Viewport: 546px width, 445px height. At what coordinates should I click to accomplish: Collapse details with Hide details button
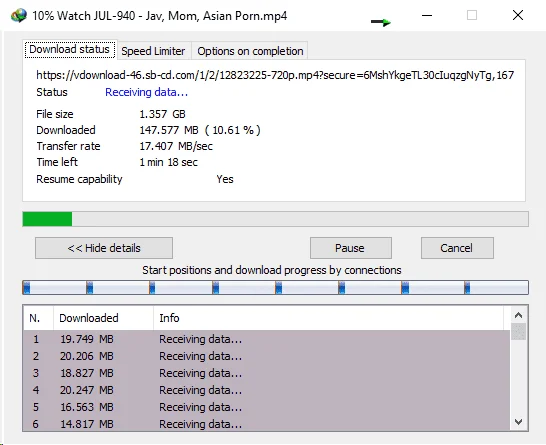click(x=104, y=248)
